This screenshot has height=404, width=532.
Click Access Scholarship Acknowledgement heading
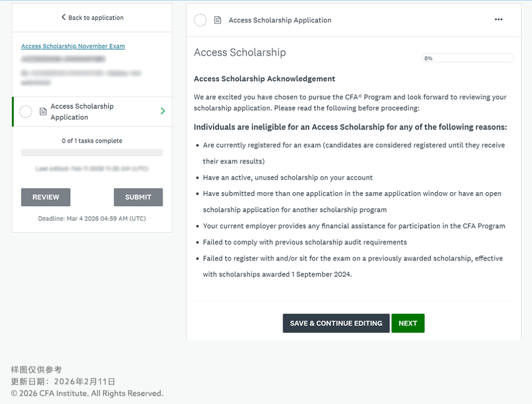(265, 79)
